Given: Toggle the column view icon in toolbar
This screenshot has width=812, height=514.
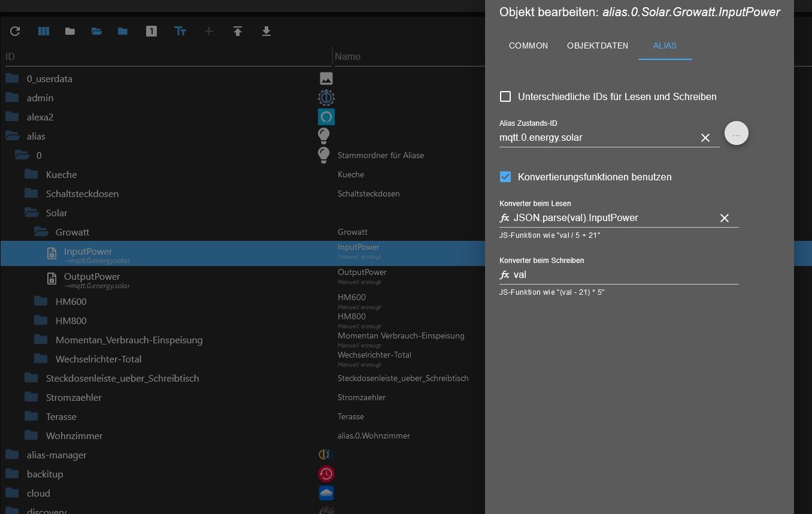Looking at the screenshot, I should 44,31.
